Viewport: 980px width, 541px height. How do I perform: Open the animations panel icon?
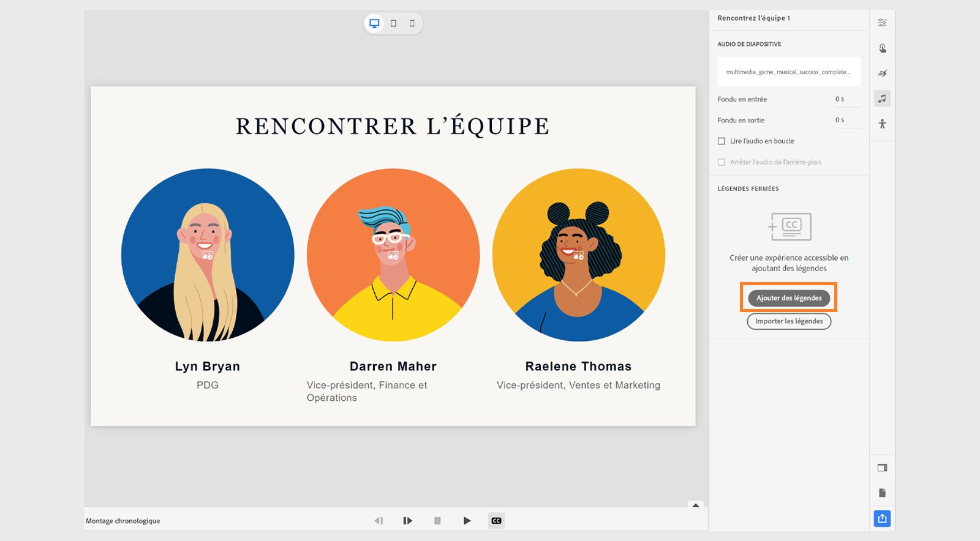[882, 73]
